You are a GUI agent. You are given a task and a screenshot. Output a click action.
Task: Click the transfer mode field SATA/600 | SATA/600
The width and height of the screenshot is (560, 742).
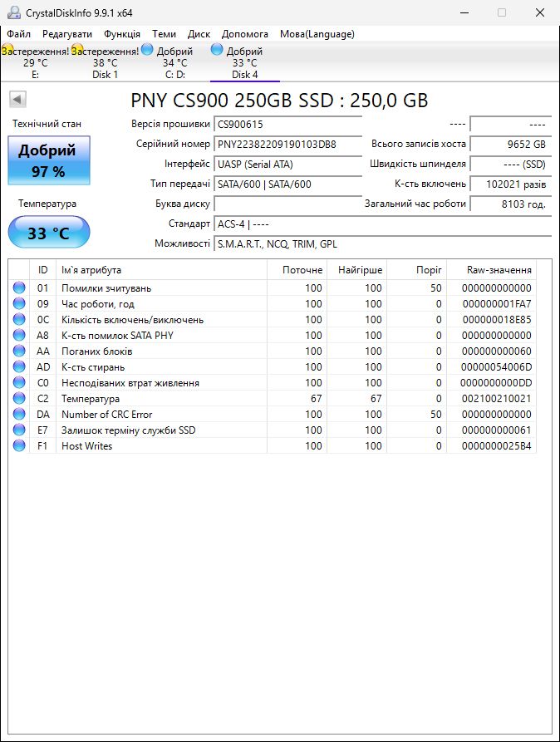click(287, 184)
